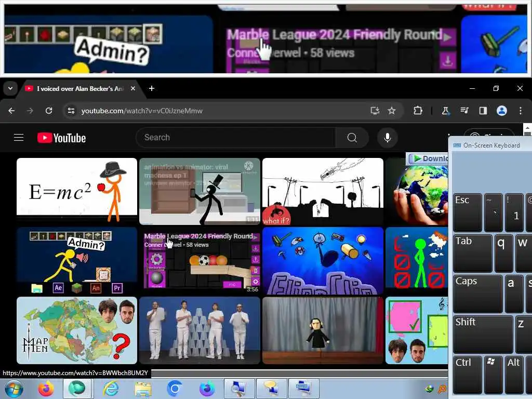
Task: Switch to Magnifier in the taskbar
Action: point(239,389)
